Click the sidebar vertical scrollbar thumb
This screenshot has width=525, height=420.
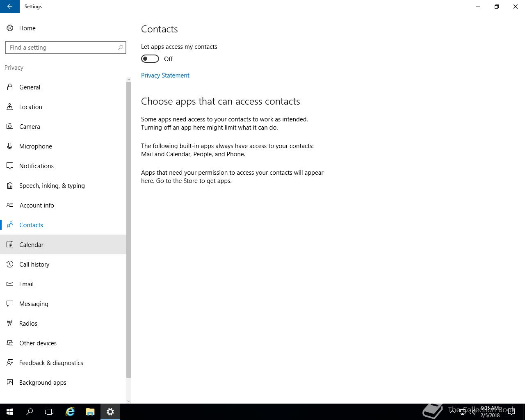pyautogui.click(x=129, y=230)
